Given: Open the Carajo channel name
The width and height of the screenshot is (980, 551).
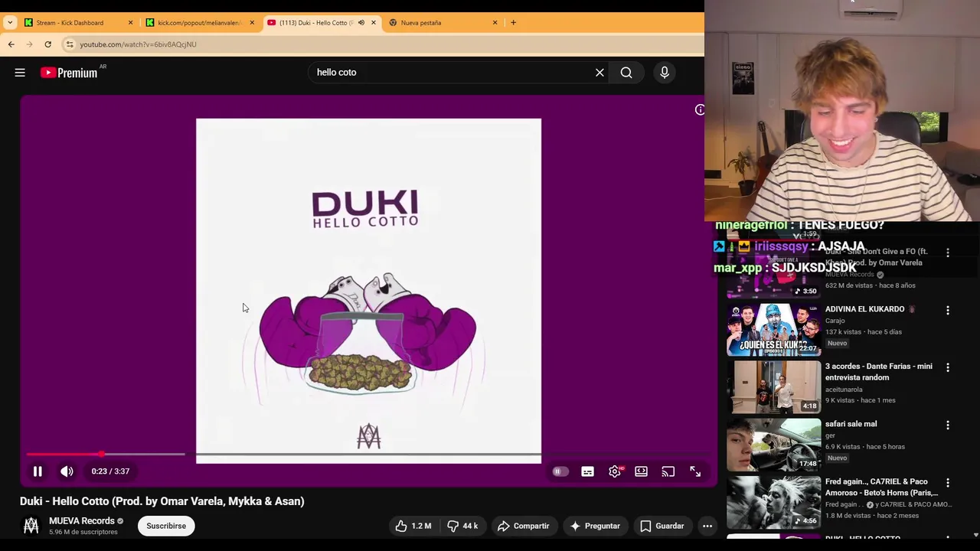Looking at the screenshot, I should pyautogui.click(x=835, y=321).
